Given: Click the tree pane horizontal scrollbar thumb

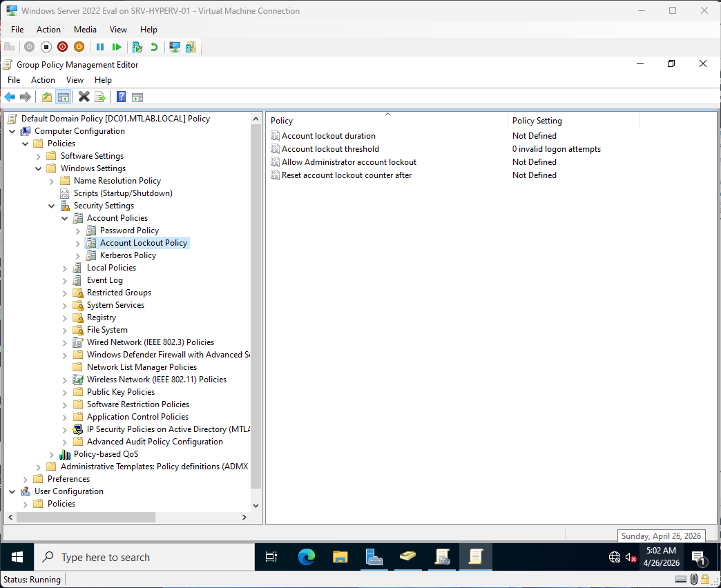Looking at the screenshot, I should [x=86, y=517].
